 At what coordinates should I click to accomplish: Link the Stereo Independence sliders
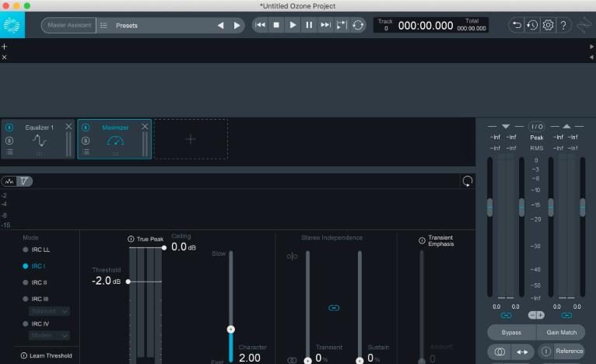[334, 308]
